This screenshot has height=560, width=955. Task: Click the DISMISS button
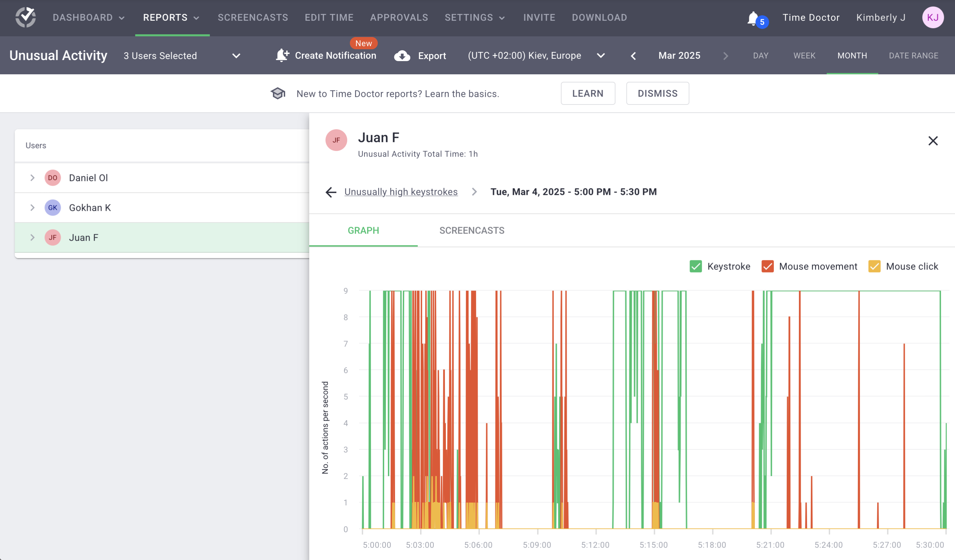(657, 93)
